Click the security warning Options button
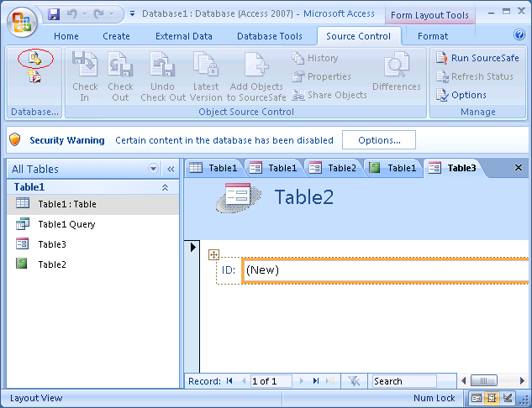The width and height of the screenshot is (532, 408). point(379,140)
